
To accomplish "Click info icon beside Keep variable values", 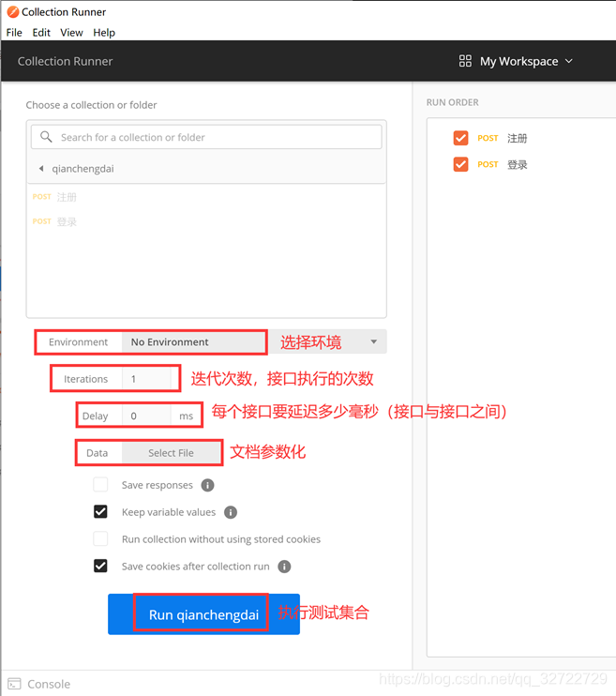I will pos(231,512).
